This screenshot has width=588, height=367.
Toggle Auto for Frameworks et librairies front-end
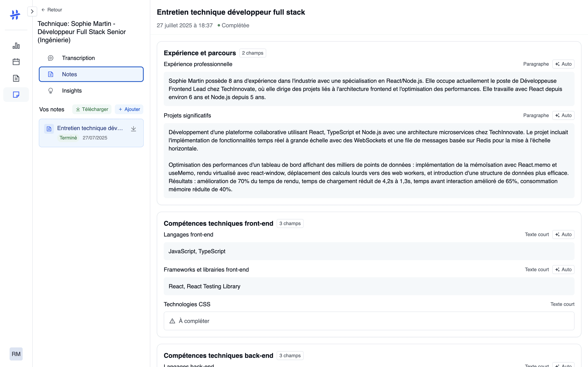pos(563,269)
